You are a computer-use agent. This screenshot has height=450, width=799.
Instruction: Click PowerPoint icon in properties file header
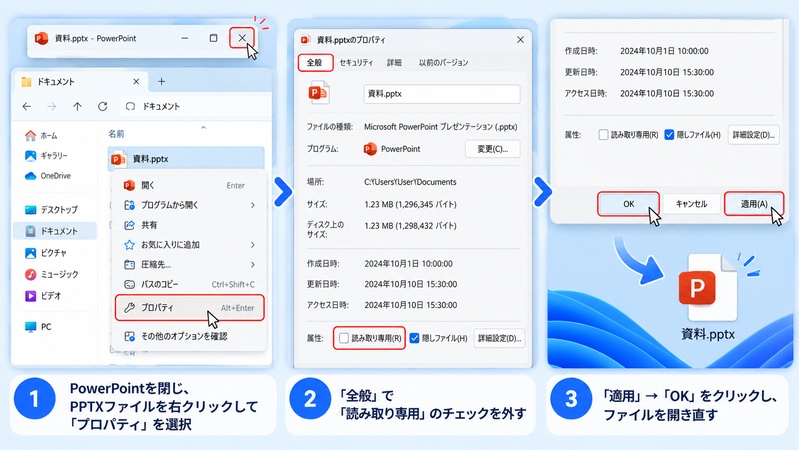[x=319, y=93]
